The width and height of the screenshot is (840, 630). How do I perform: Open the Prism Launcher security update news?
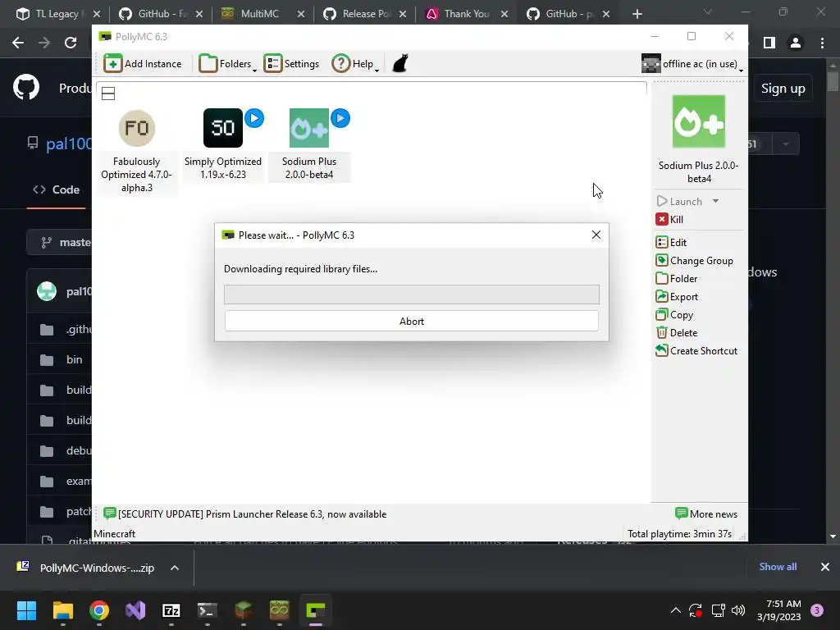click(245, 514)
